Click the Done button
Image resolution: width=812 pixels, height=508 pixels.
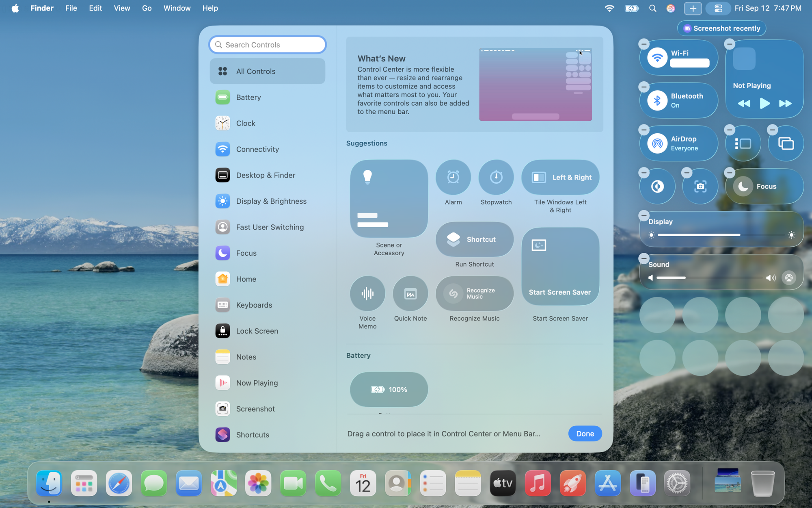pos(585,434)
